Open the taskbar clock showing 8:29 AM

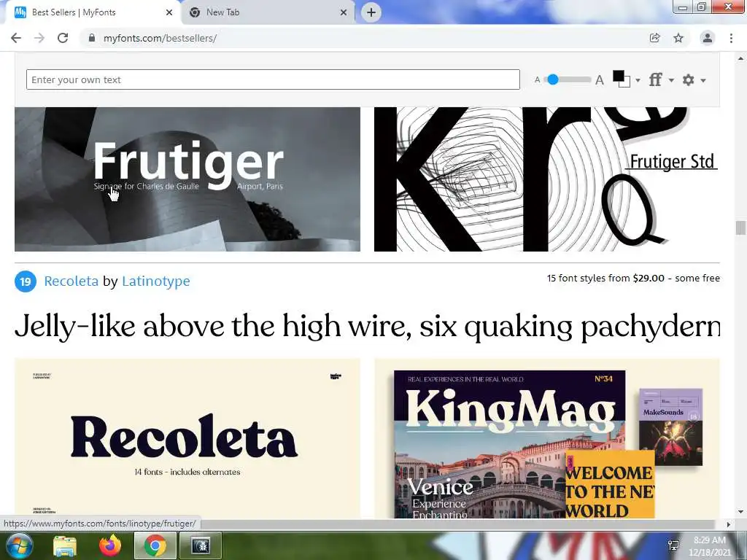709,546
